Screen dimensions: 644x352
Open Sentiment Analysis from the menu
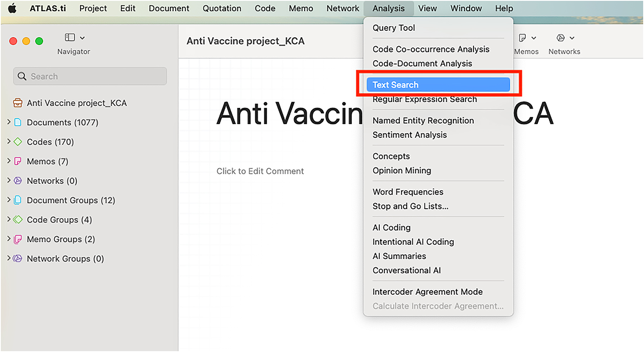coord(410,135)
